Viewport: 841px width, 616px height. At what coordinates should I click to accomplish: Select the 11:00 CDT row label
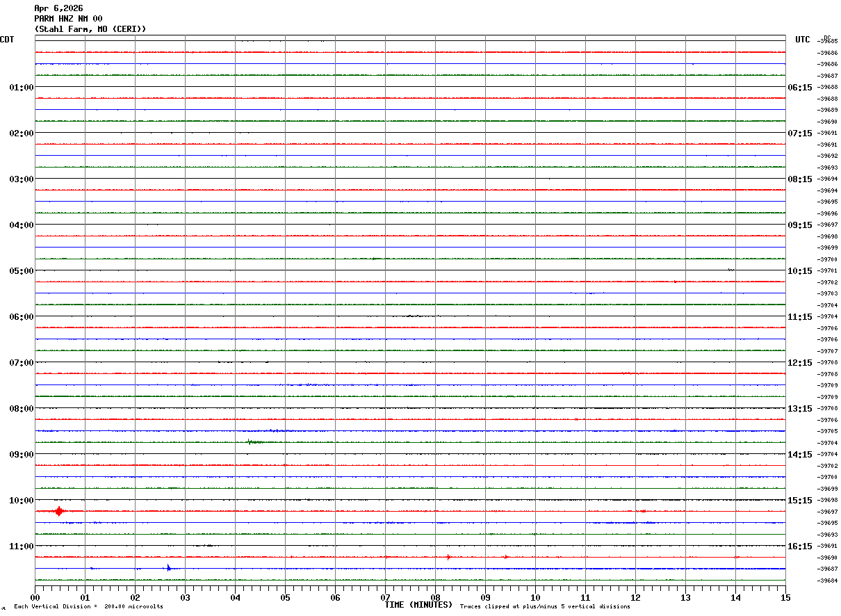(22, 546)
